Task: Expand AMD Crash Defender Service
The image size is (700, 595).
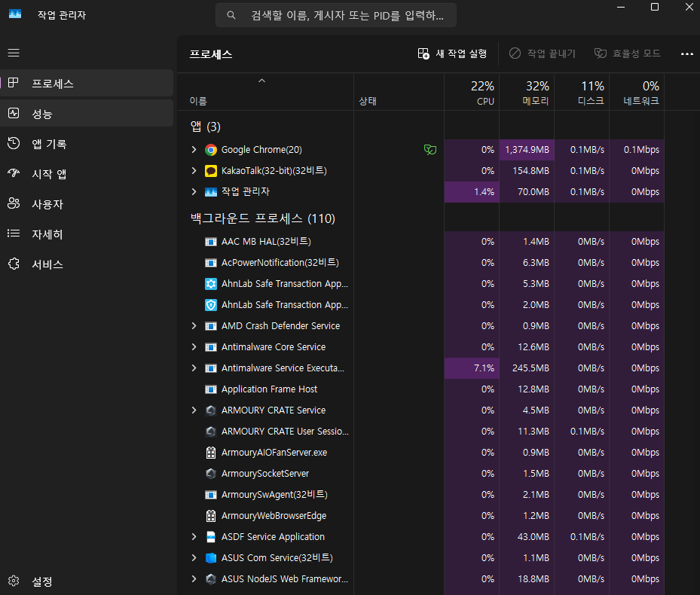Action: tap(194, 326)
